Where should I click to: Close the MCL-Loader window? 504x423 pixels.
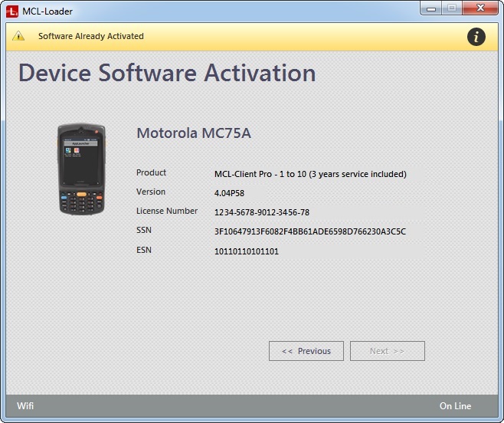[x=480, y=8]
